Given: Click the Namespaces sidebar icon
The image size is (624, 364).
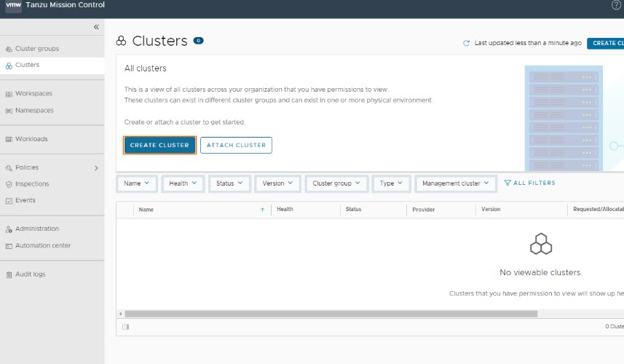Looking at the screenshot, I should click(9, 111).
